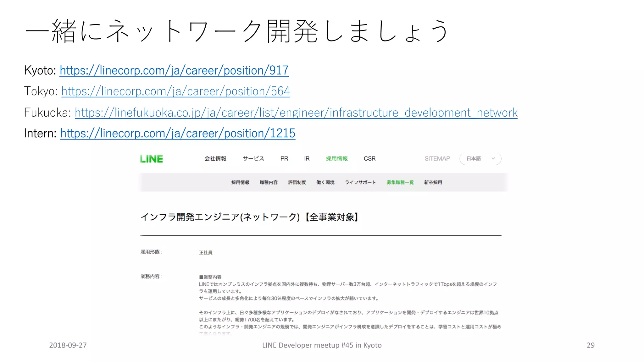Expand the 日本語 language dropdown
644x362 pixels.
(x=474, y=159)
